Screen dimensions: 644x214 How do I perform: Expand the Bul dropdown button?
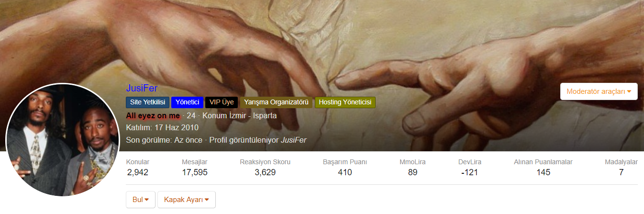pyautogui.click(x=141, y=200)
